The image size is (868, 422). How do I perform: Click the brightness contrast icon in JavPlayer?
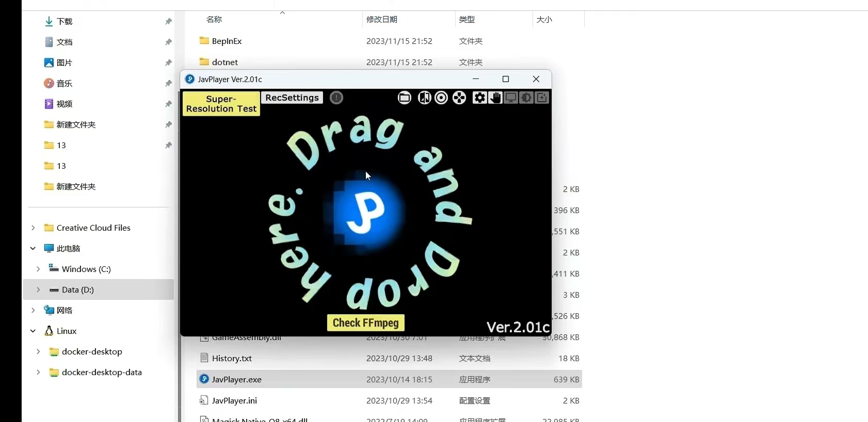click(x=526, y=98)
